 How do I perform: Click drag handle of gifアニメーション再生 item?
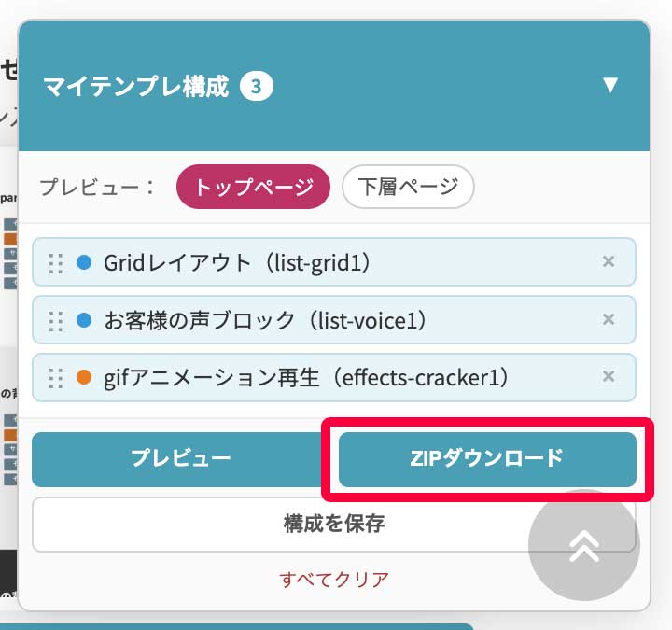[x=55, y=378]
